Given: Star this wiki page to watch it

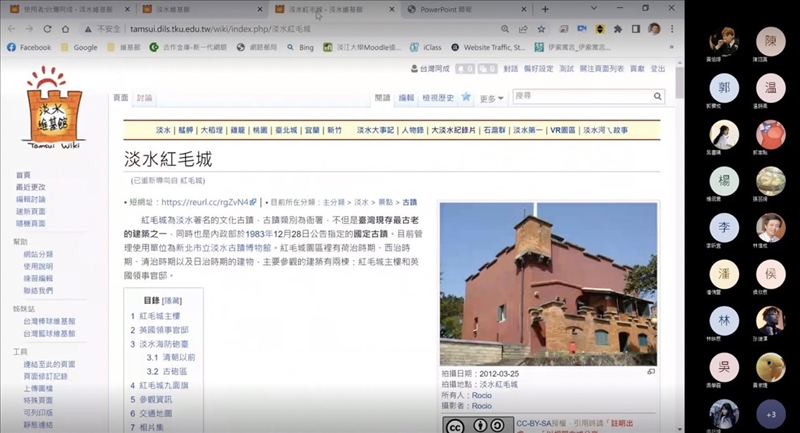Looking at the screenshot, I should coord(466,98).
